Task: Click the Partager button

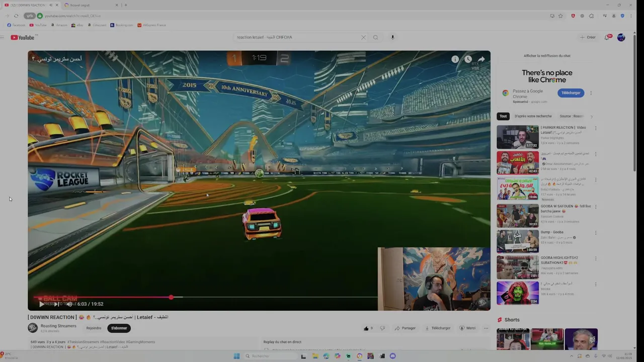Action: pos(405,328)
